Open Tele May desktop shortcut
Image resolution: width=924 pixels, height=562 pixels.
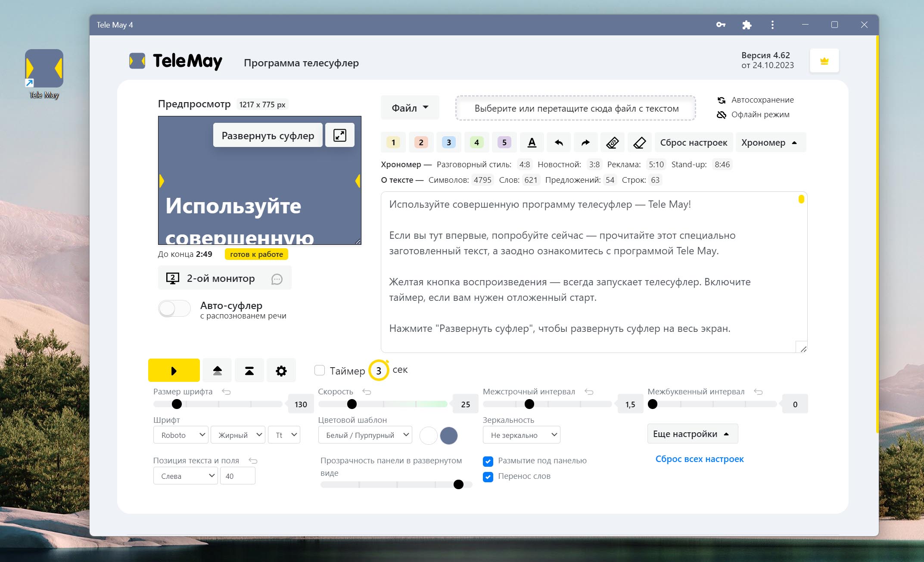(44, 74)
